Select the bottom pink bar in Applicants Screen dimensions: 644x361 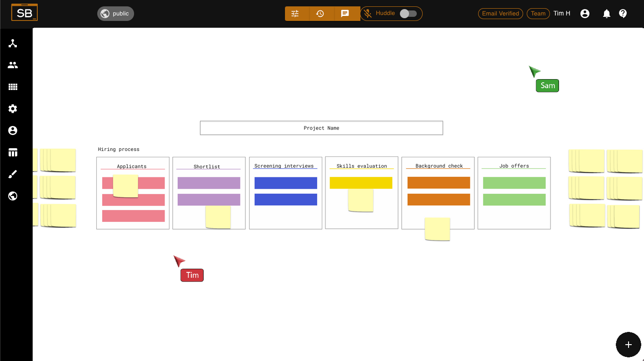click(x=133, y=216)
